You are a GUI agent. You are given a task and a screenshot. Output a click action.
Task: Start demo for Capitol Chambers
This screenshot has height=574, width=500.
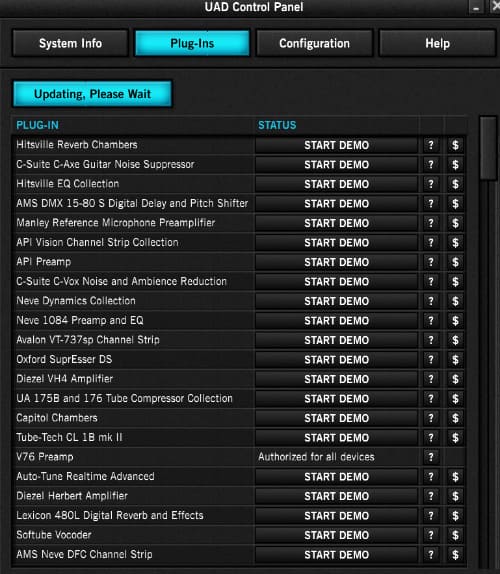[336, 418]
